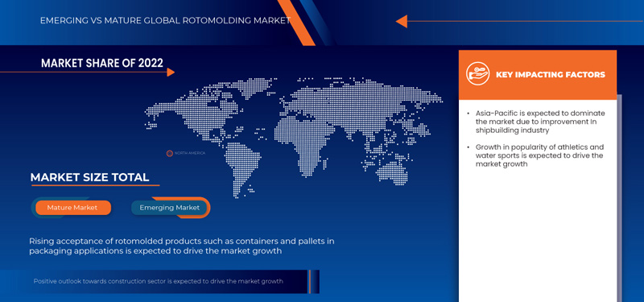Click the 'Positive outlook towards construction sector' text
The image size is (644, 302).
click(158, 281)
